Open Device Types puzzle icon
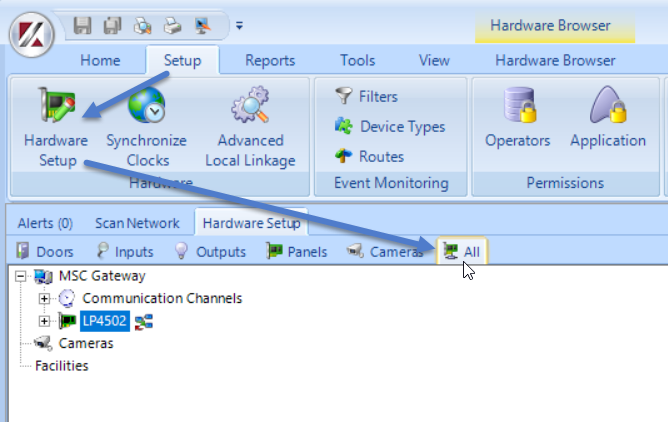Image resolution: width=668 pixels, height=422 pixels. coord(343,126)
